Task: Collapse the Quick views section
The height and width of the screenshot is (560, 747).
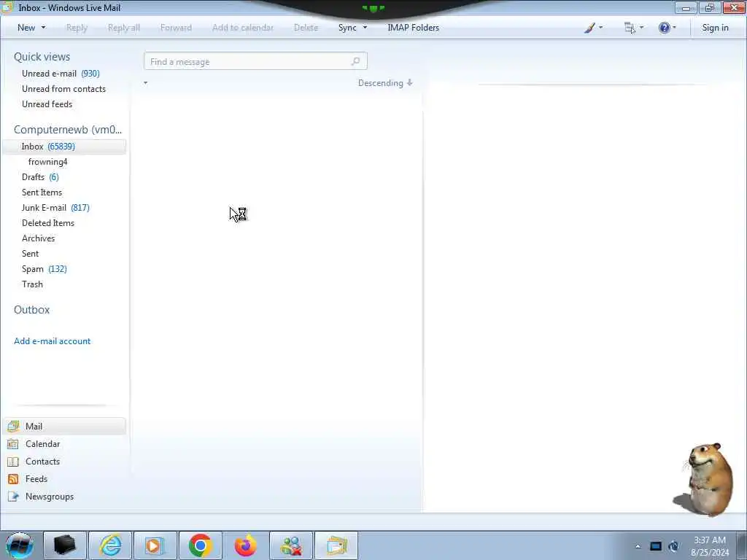Action: coord(42,57)
